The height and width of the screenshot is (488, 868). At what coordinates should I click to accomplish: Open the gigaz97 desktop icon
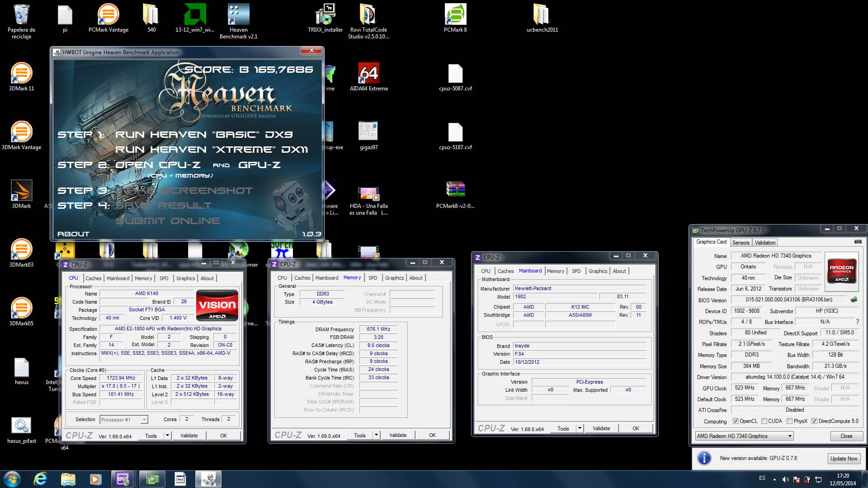[x=368, y=136]
